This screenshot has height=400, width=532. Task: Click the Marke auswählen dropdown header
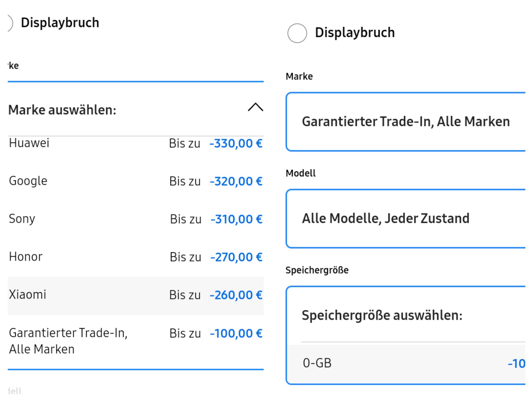pos(62,110)
